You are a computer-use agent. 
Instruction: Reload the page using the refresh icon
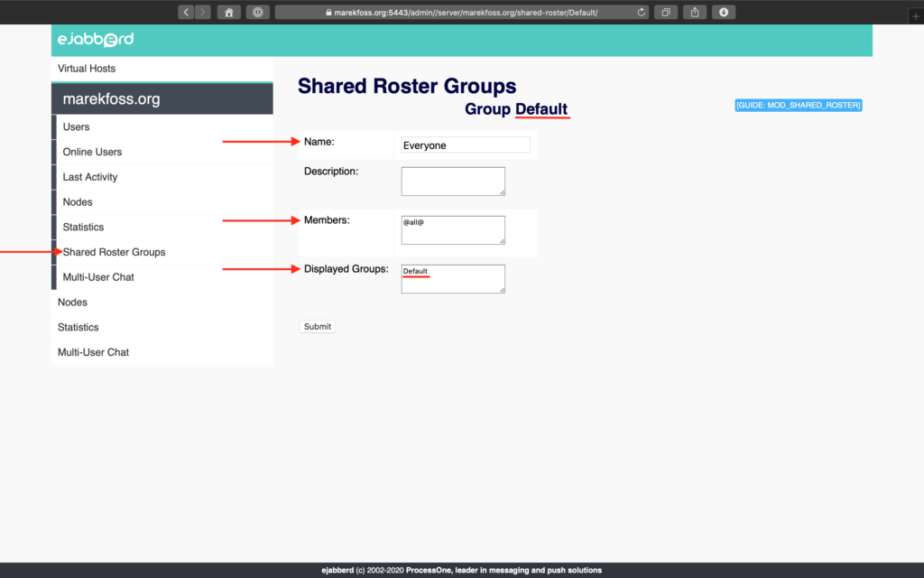click(642, 13)
